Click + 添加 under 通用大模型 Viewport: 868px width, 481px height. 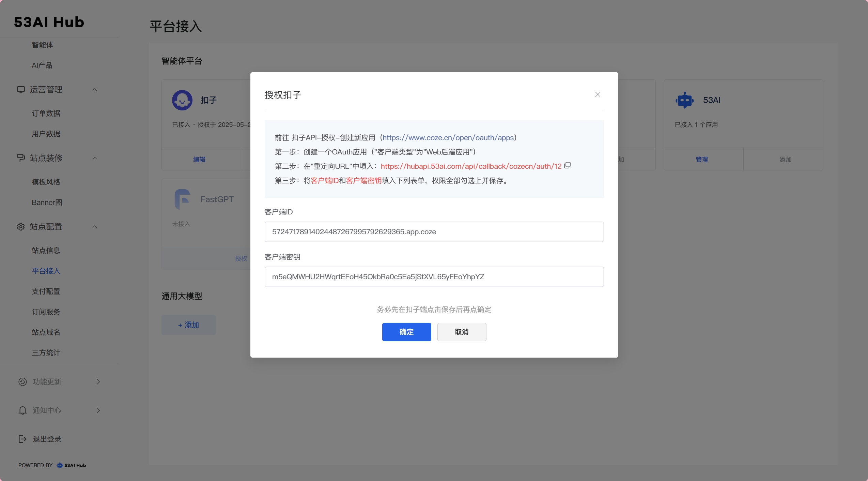[x=188, y=325]
